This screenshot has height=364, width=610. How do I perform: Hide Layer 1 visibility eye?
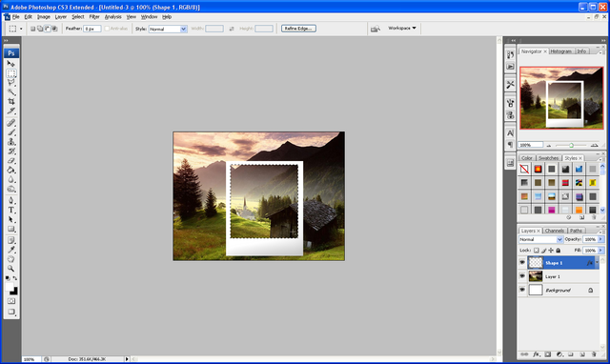click(522, 276)
